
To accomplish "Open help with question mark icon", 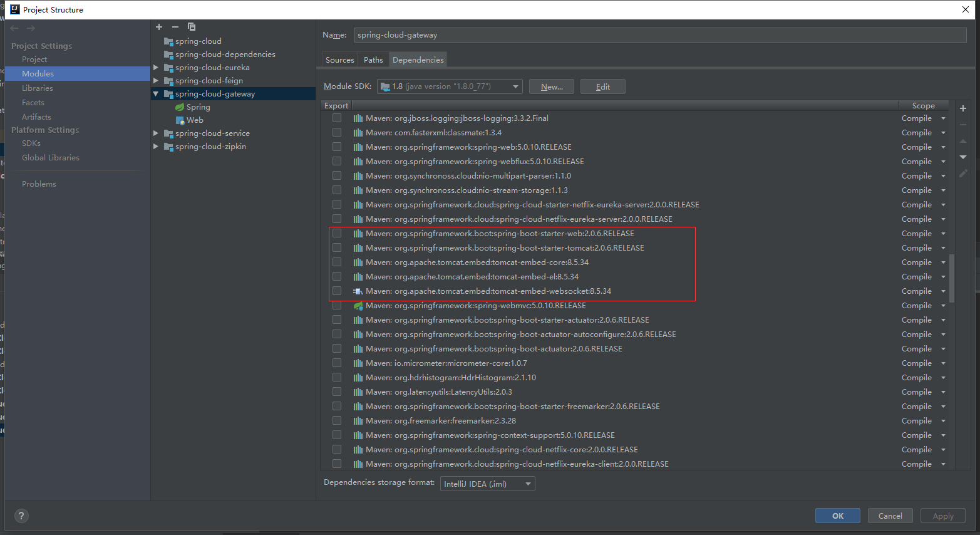I will click(x=22, y=516).
